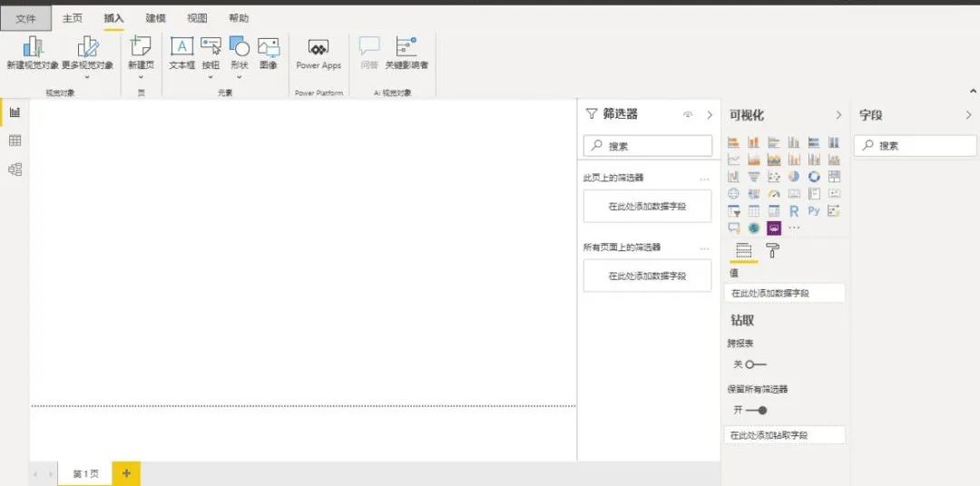Click the 值 data field well
The width and height of the screenshot is (980, 486).
click(784, 292)
